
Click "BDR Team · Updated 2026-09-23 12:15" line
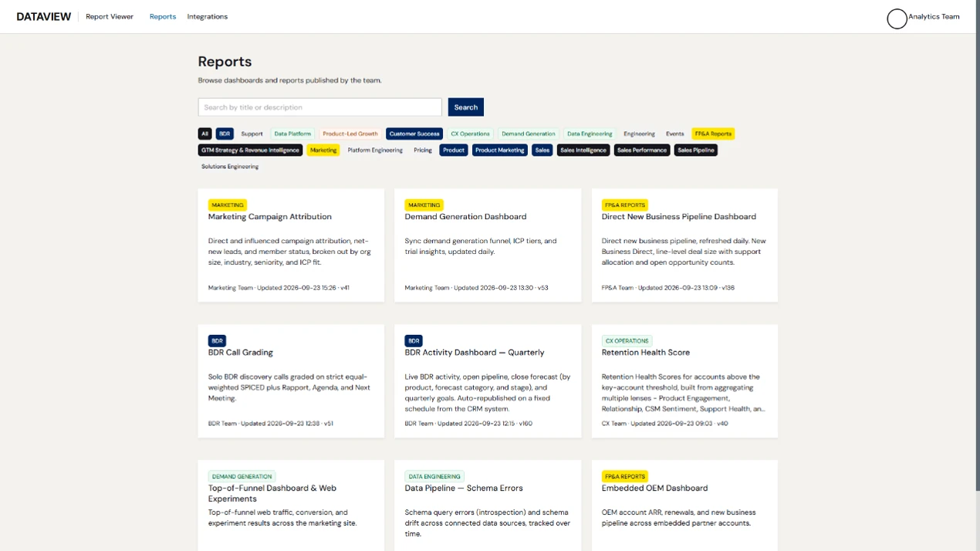click(468, 424)
